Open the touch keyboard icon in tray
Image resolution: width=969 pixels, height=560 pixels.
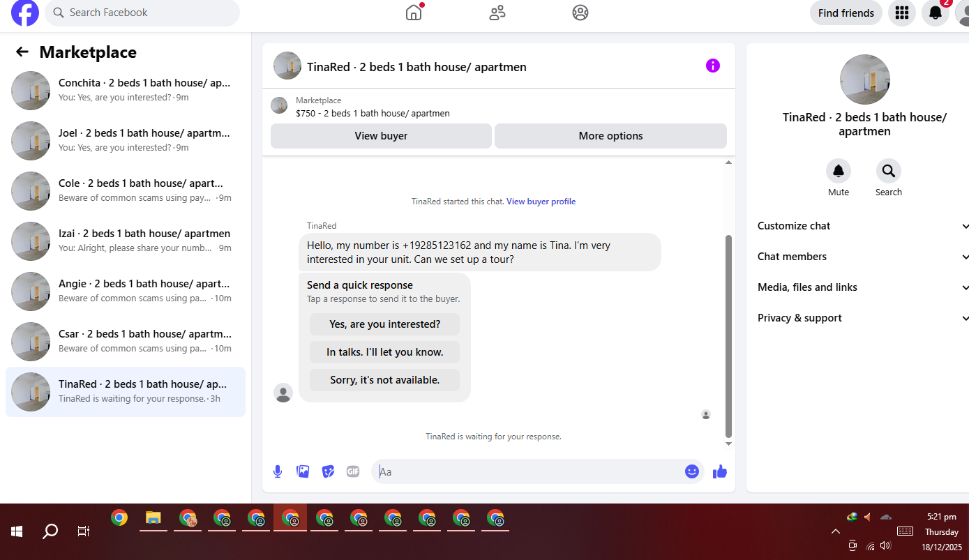905,531
